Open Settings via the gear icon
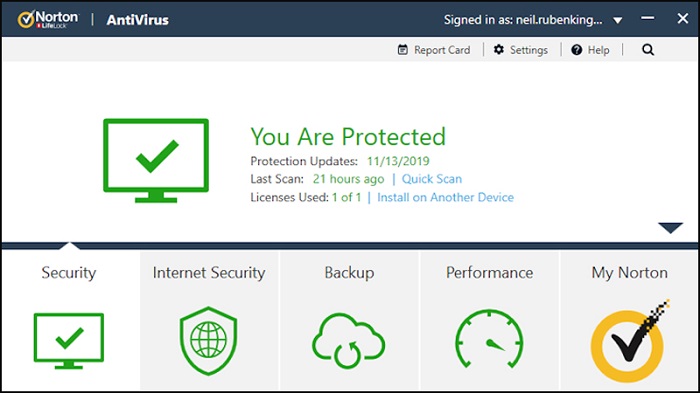The image size is (700, 393). click(499, 50)
